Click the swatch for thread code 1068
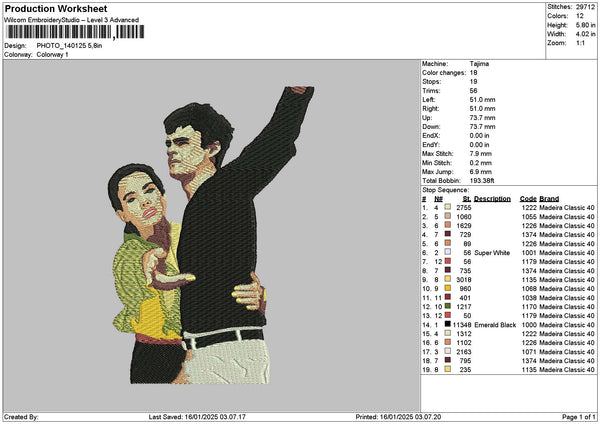 447,288
